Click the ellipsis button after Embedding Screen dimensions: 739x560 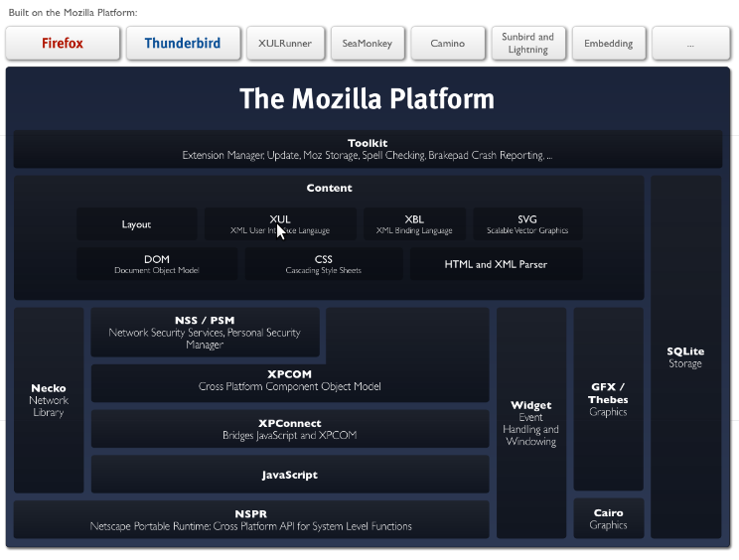pos(690,43)
